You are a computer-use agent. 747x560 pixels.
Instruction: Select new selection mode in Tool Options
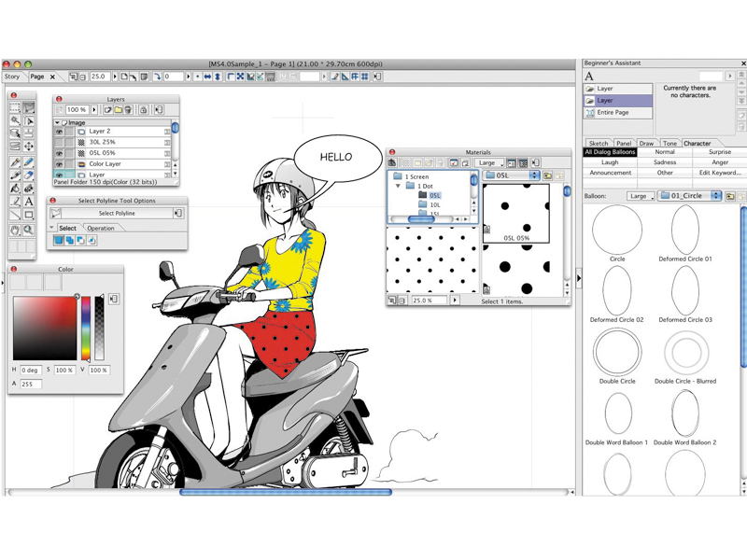click(59, 240)
